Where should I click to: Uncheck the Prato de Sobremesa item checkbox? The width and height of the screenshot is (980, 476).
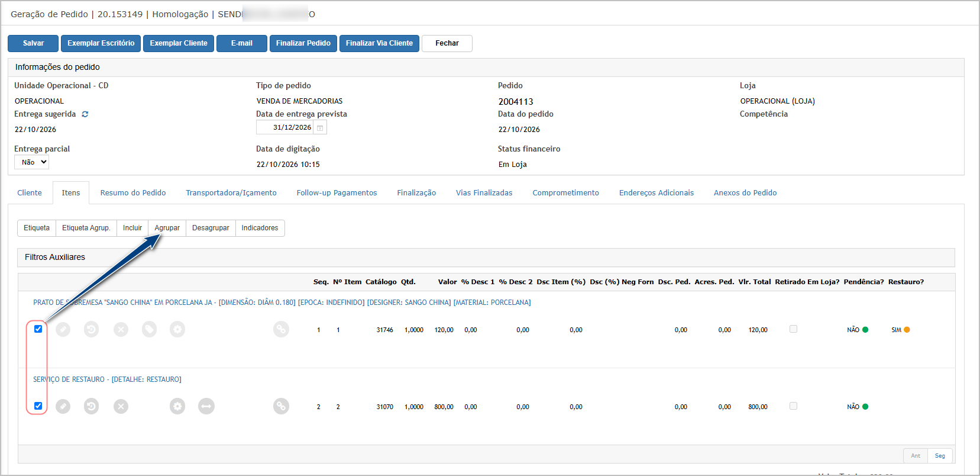coord(38,329)
